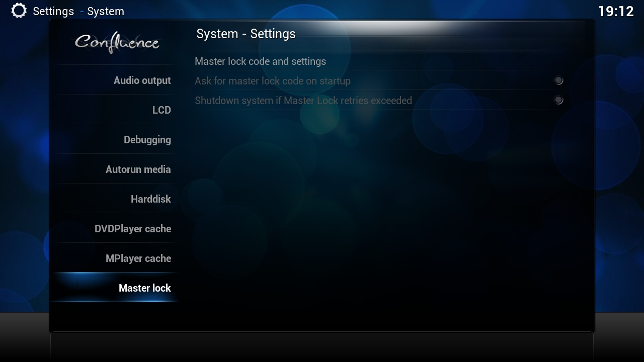
Task: Toggle Ask for master lock code on startup
Action: pyautogui.click(x=380, y=81)
